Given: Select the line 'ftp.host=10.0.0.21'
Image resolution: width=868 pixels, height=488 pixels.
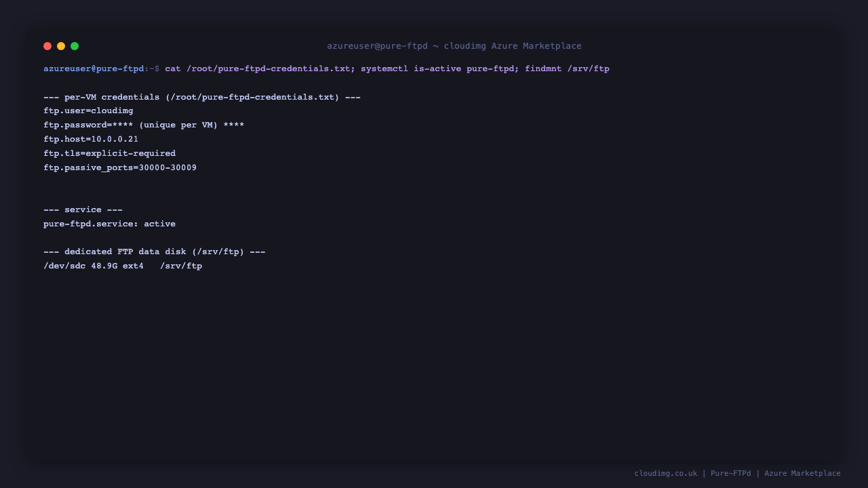Looking at the screenshot, I should (x=91, y=139).
